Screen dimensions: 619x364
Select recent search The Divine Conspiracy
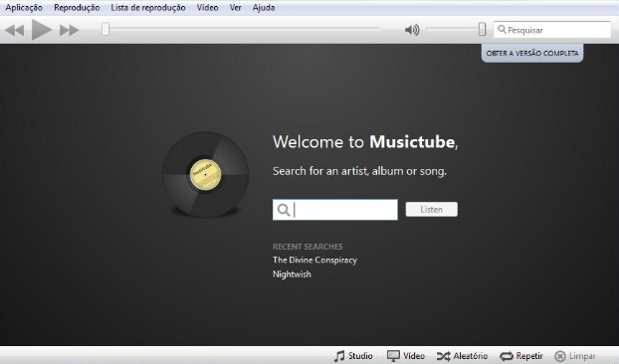[x=314, y=260]
